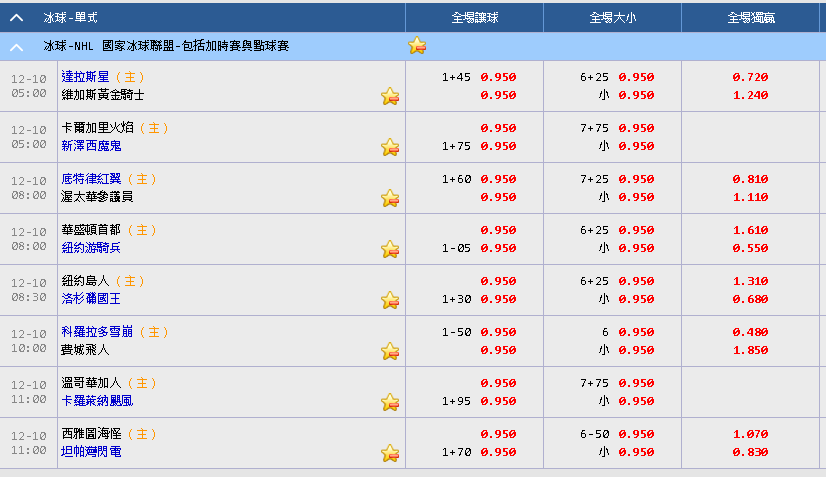Toggle favorite star for NHL league header

[x=417, y=46]
